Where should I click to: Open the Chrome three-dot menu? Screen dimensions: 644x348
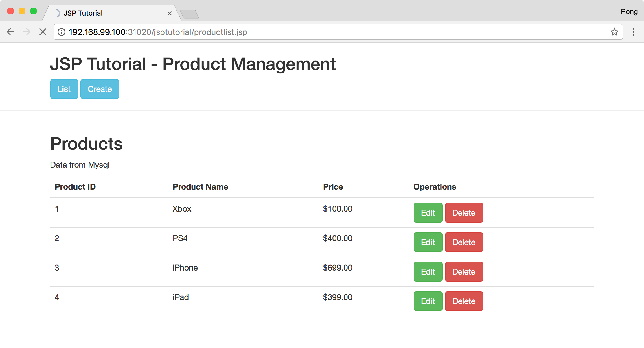click(634, 32)
